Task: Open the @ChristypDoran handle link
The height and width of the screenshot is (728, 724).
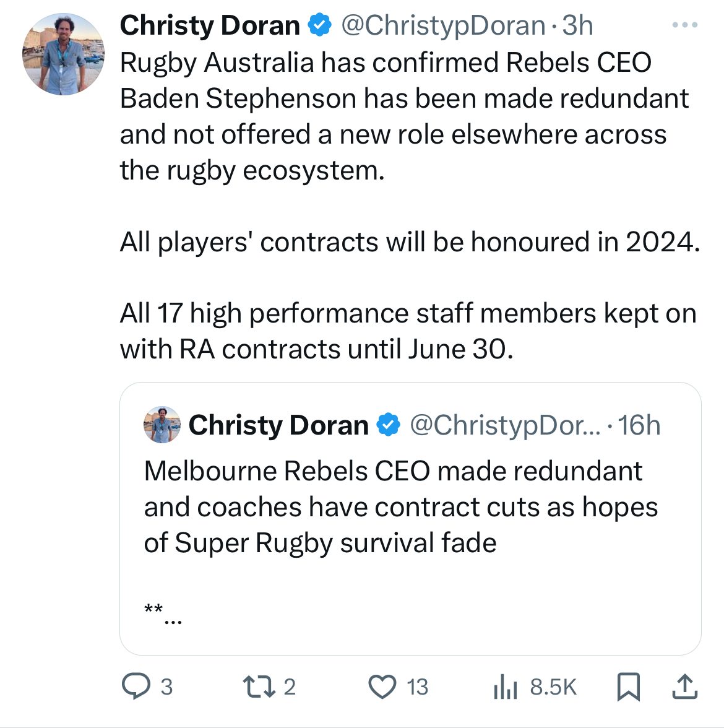Action: (443, 25)
